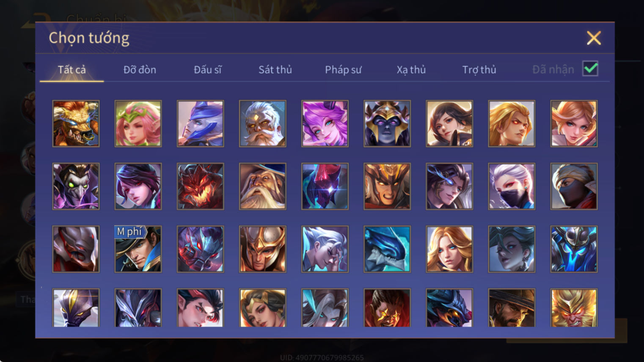Toggle the 'Đã nhận' checkbox

click(590, 69)
